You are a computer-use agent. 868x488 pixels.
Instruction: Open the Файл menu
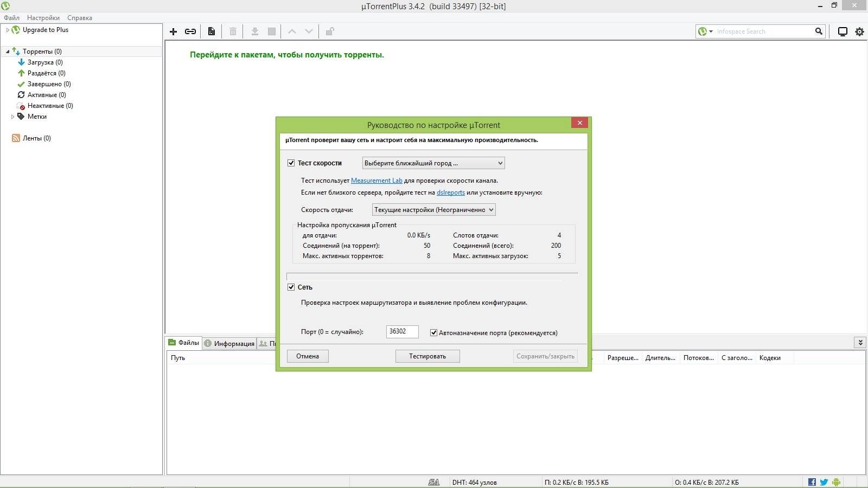point(11,18)
